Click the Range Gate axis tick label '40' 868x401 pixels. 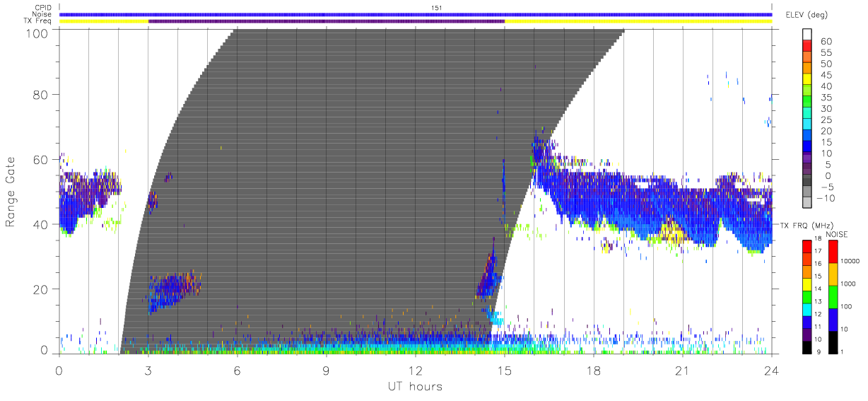tap(41, 224)
